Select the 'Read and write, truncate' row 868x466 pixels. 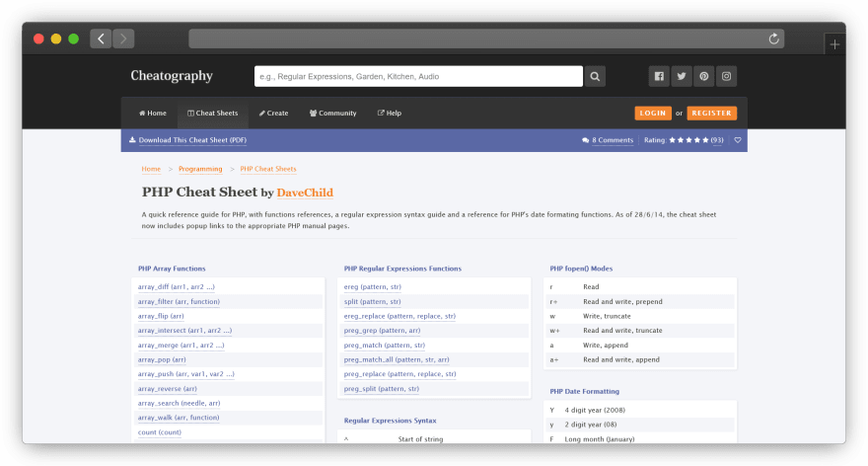pyautogui.click(x=640, y=330)
